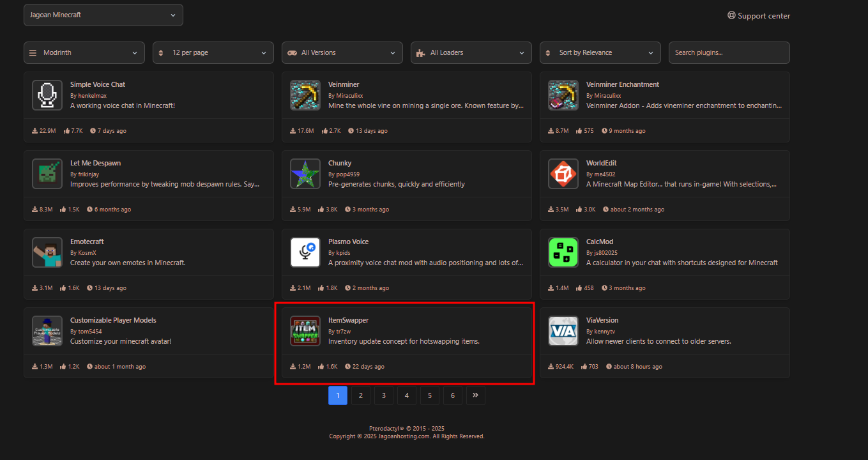
Task: Click the WorldEdit red cube icon
Action: (563, 174)
